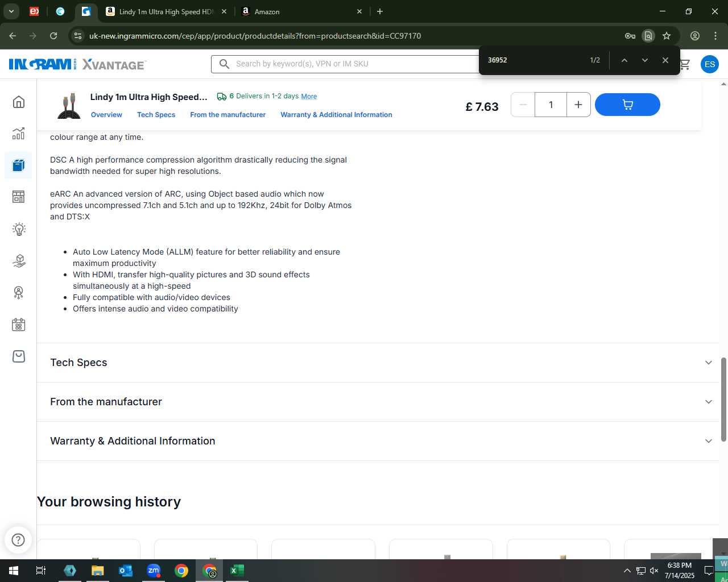This screenshot has height=582, width=728.
Task: Open the award badge sidebar icon
Action: tap(19, 293)
